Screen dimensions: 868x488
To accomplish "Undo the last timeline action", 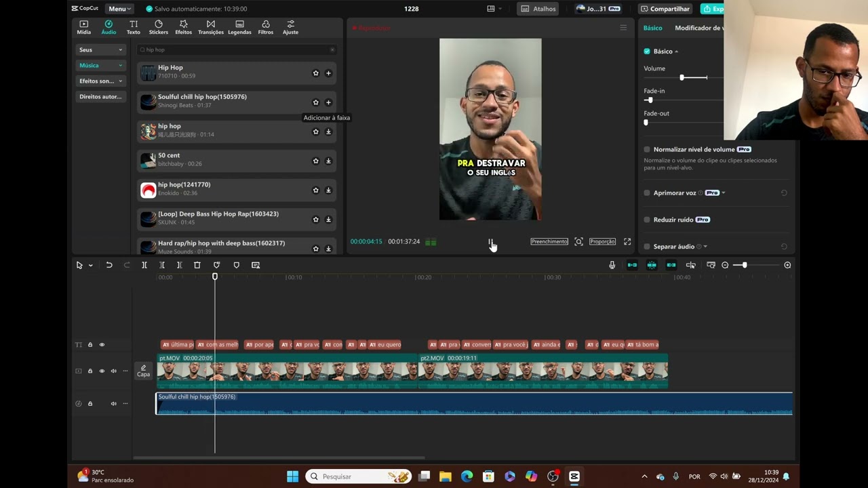I will [x=108, y=265].
